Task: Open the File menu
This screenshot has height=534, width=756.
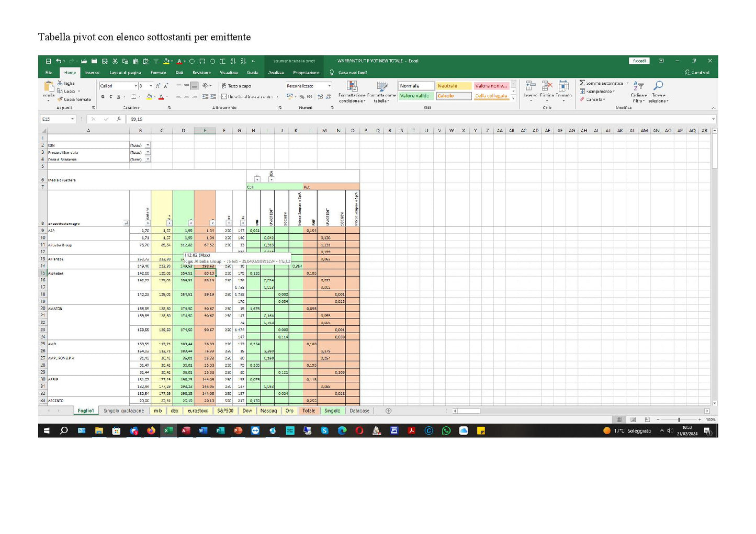Action: click(x=49, y=73)
